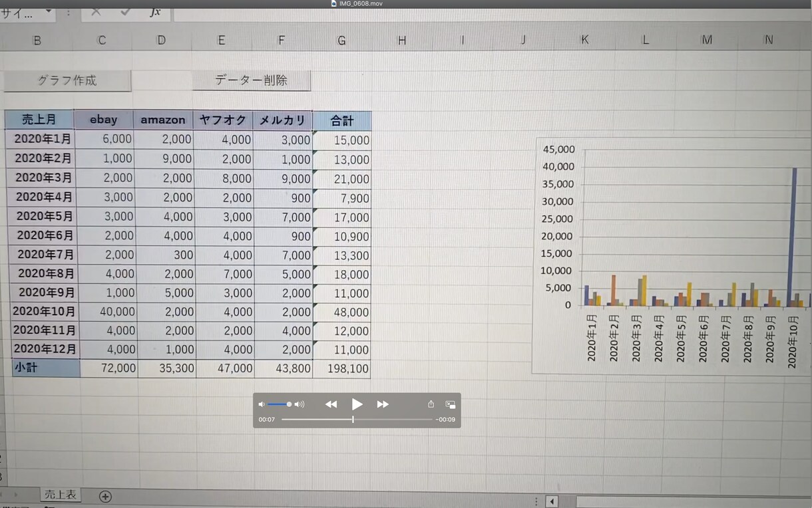Viewport: 812px width, 508px height.
Task: Expand the Name Box dropdown arrow
Action: [49, 12]
